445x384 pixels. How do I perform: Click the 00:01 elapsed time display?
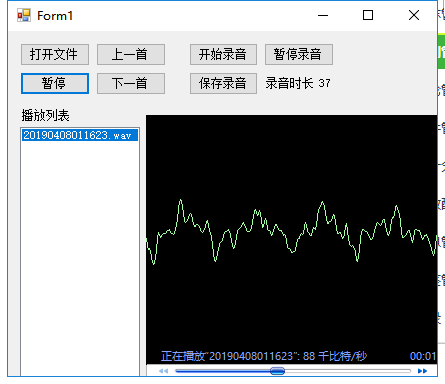(x=423, y=356)
